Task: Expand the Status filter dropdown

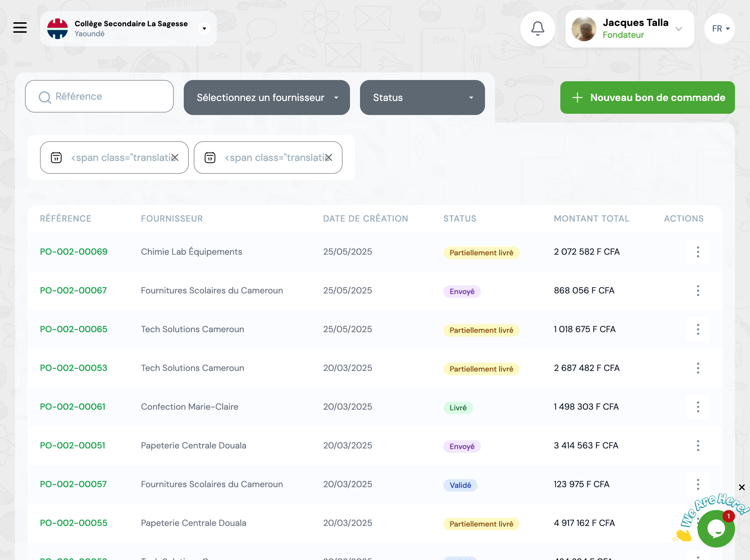Action: [x=422, y=97]
